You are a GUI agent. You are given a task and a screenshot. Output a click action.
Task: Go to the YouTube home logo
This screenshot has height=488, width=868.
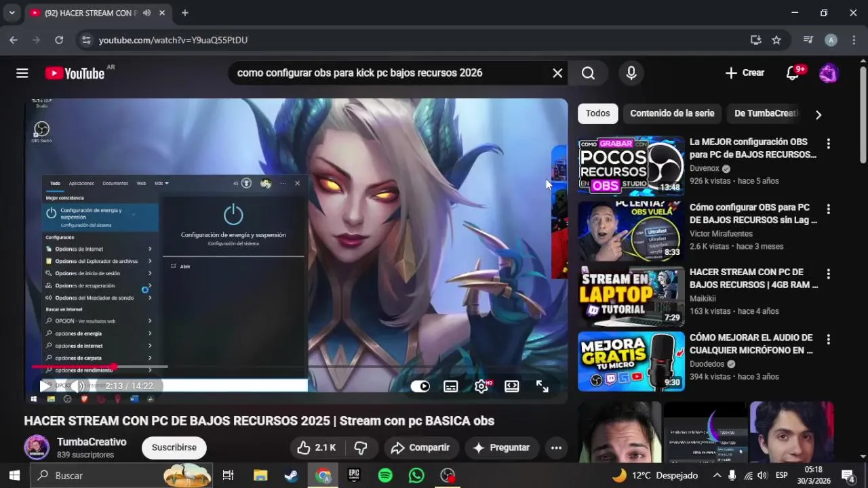pos(75,73)
